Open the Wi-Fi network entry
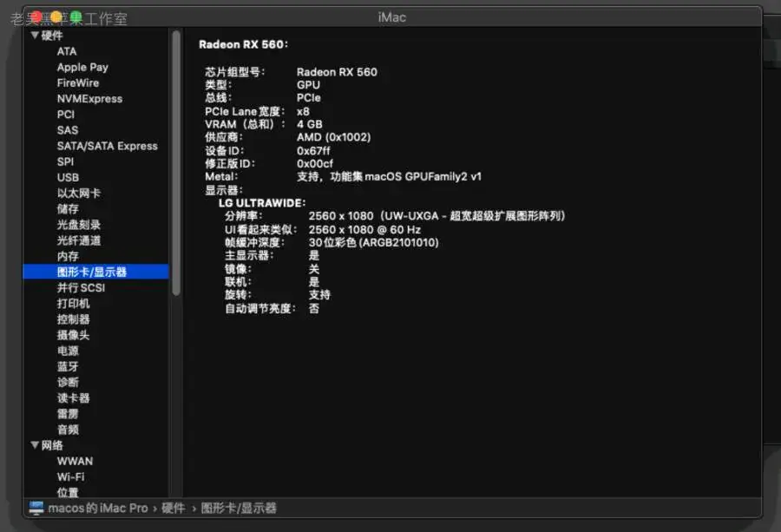Image resolution: width=781 pixels, height=532 pixels. pos(71,476)
